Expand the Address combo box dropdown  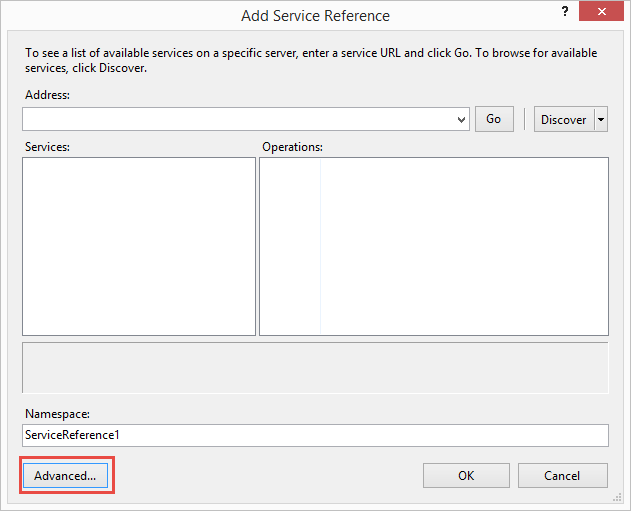pos(461,120)
